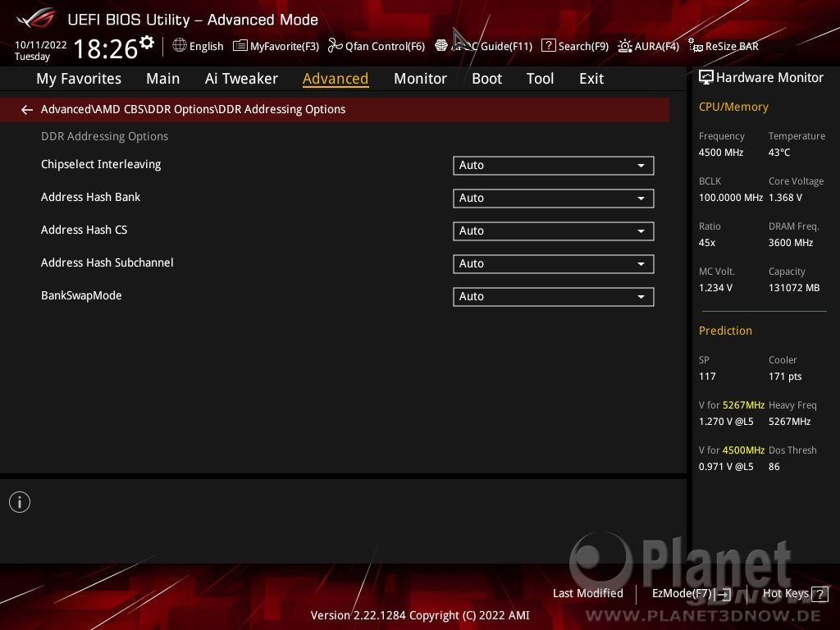Click the Search question mark icon

[x=548, y=46]
